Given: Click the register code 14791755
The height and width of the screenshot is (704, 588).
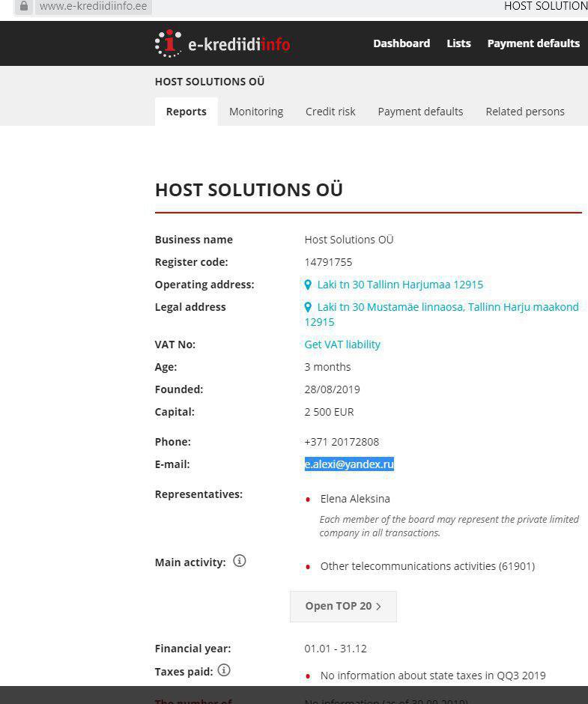Looking at the screenshot, I should (328, 262).
